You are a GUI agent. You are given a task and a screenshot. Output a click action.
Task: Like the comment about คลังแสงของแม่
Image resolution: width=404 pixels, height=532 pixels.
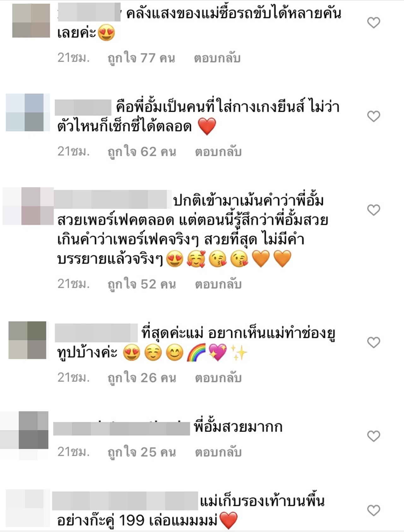374,23
